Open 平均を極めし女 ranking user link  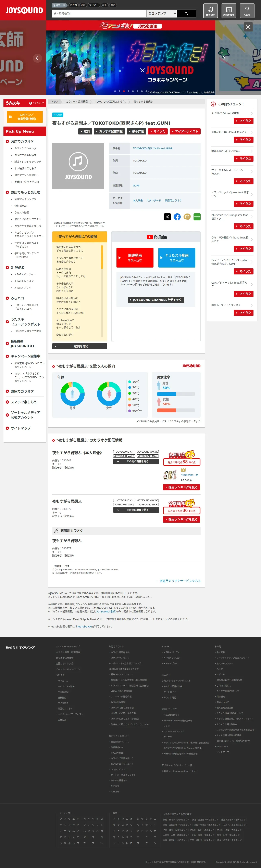pos(189,475)
